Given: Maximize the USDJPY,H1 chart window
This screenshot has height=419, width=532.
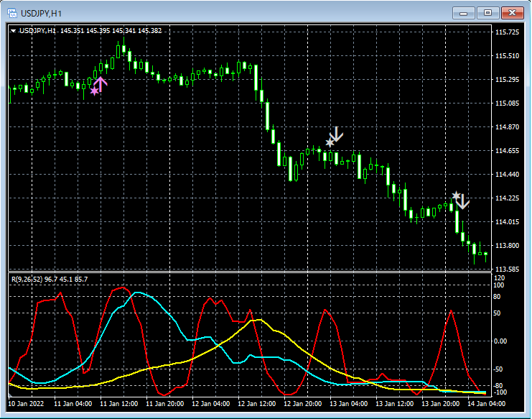Looking at the screenshot, I should coord(488,13).
